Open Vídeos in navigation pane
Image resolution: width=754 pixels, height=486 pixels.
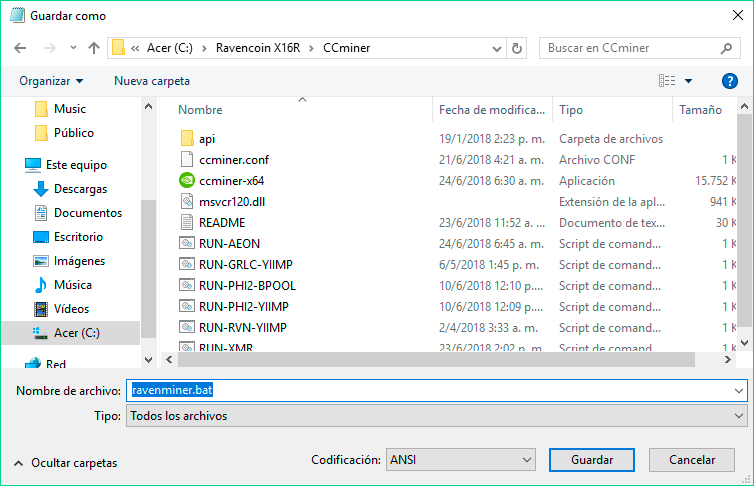click(x=61, y=309)
